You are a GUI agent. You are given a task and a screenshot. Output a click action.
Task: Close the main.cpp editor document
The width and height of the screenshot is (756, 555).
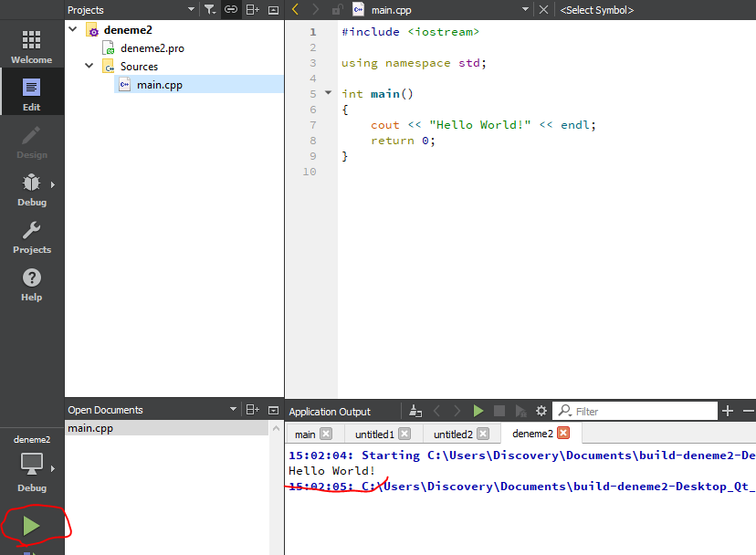[x=543, y=10]
